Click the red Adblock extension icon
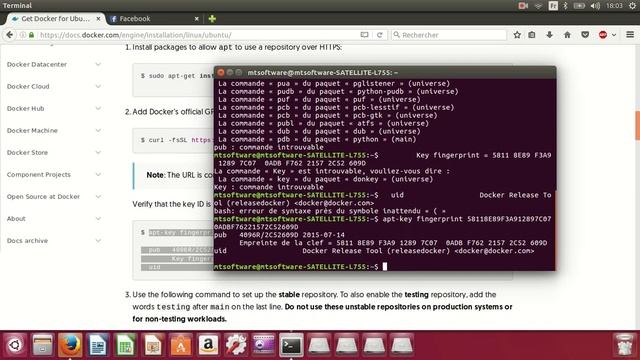This screenshot has width=640, height=360. point(603,35)
